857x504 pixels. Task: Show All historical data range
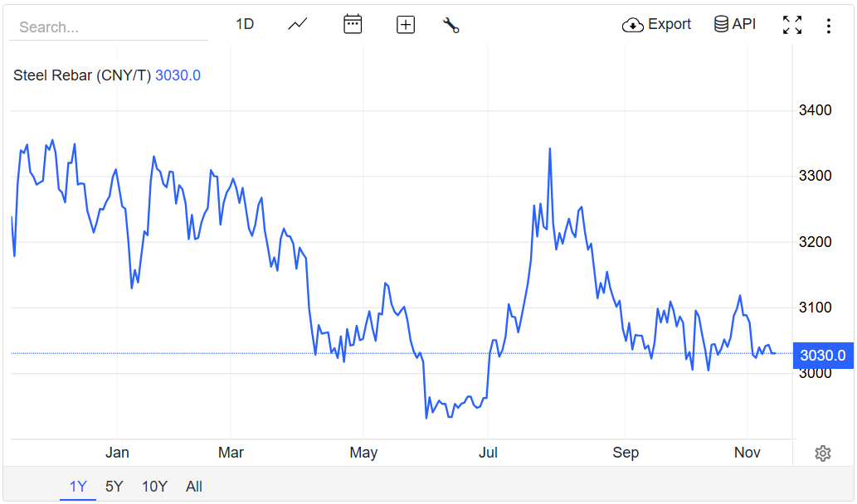click(194, 487)
